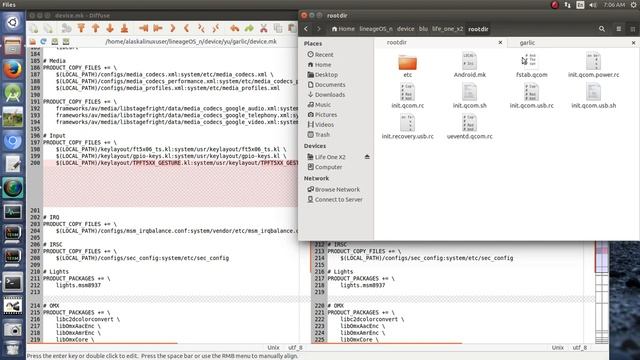This screenshot has height=360, width=640.
Task: Click blu breadcrumb in path bar
Action: [x=423, y=29]
